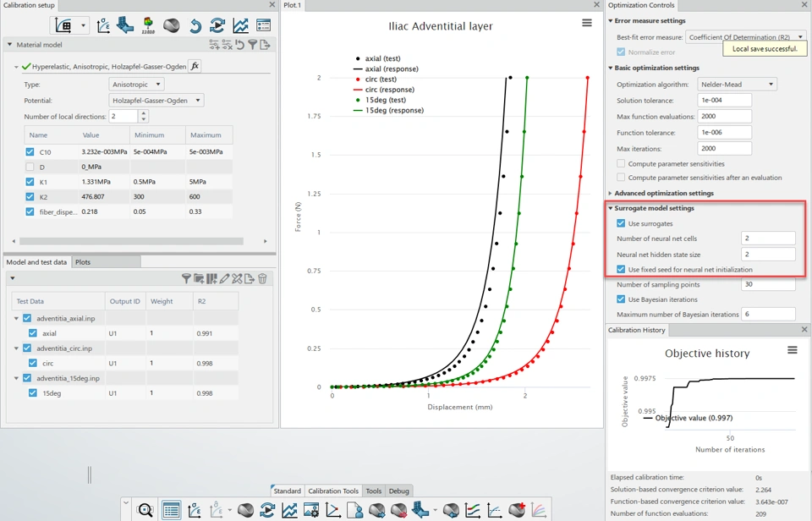The width and height of the screenshot is (812, 521).
Task: Click the Max function evaluations input field
Action: click(x=724, y=116)
